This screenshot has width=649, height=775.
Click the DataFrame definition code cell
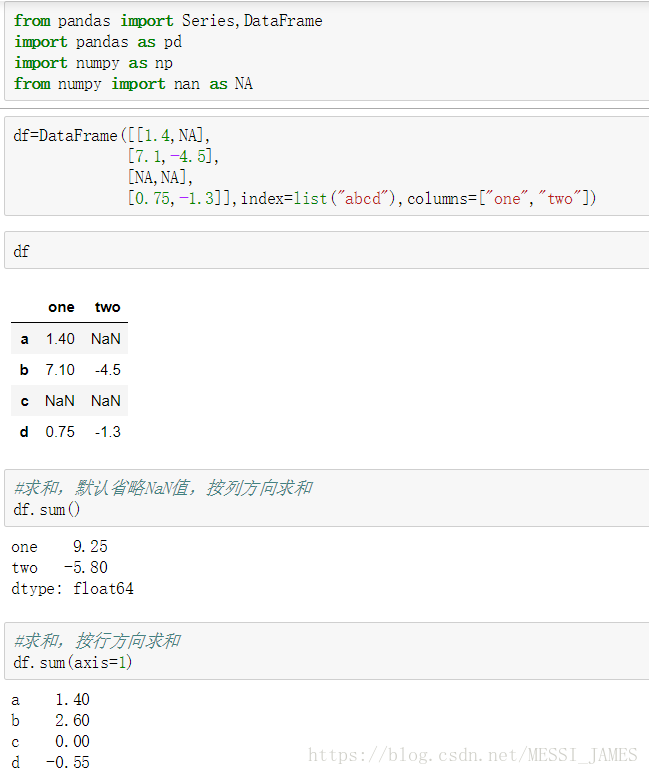coord(326,167)
